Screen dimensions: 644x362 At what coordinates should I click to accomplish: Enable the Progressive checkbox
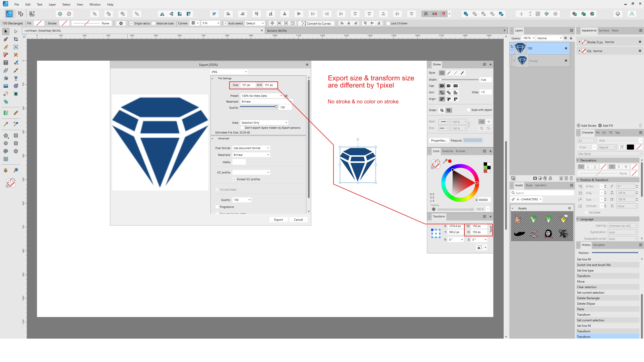coord(217,207)
